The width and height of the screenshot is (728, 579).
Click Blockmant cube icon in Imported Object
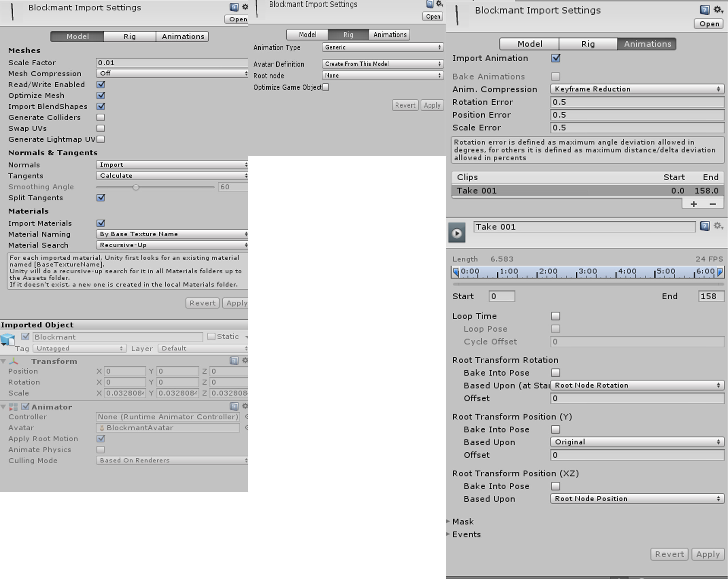[x=7, y=339]
